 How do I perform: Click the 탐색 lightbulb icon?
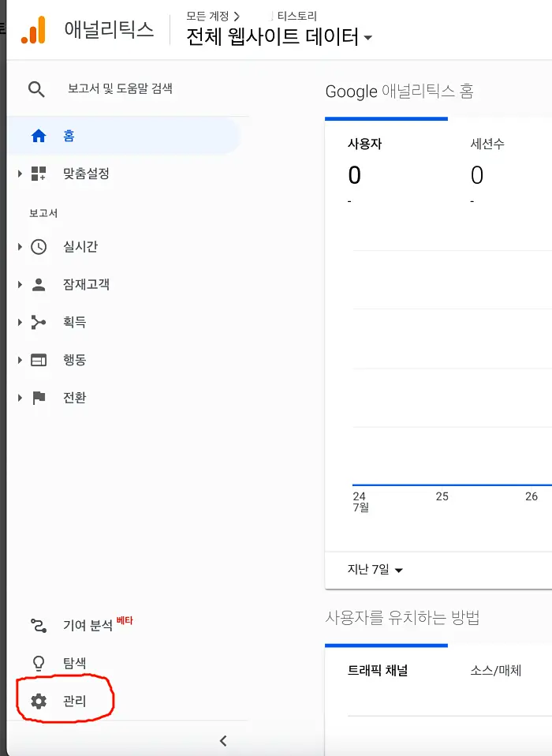coord(39,664)
